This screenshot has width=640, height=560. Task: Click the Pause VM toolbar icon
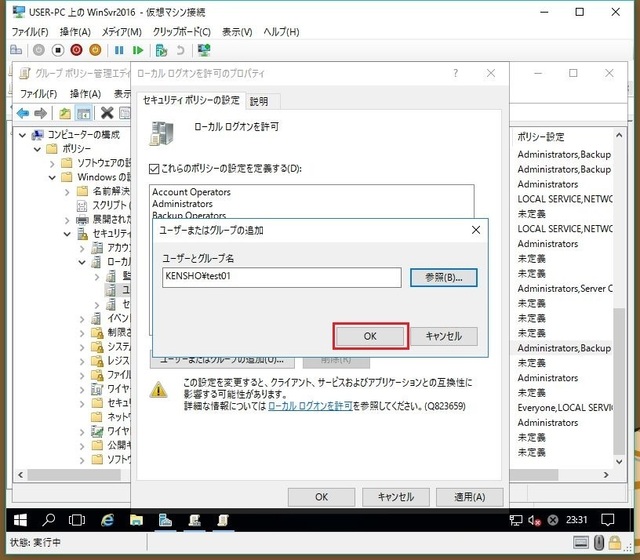[119, 50]
